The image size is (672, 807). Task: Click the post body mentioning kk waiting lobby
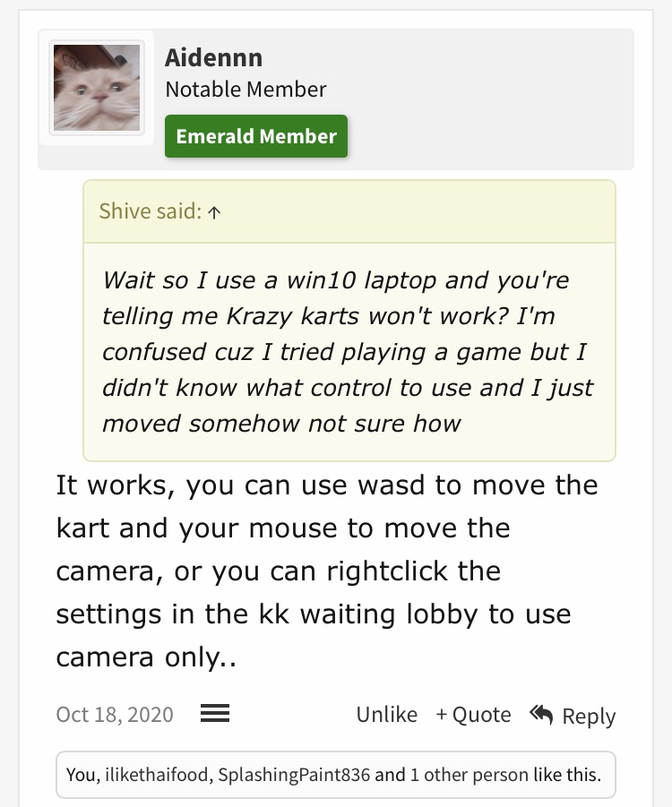[327, 571]
